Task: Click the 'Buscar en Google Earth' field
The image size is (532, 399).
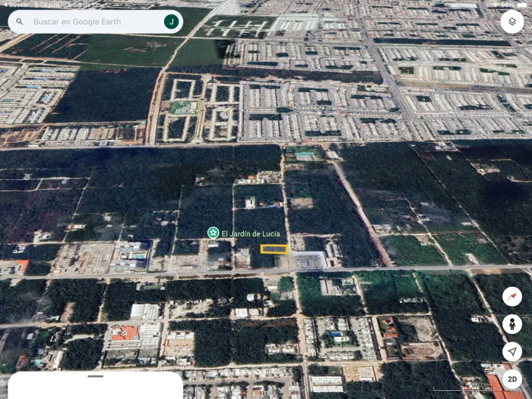Action: pos(95,22)
